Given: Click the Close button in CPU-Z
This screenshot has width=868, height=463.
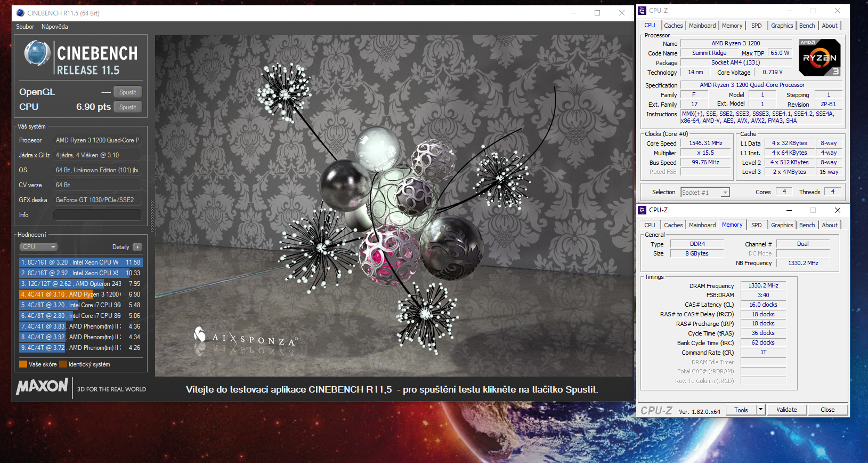Looking at the screenshot, I should 828,410.
